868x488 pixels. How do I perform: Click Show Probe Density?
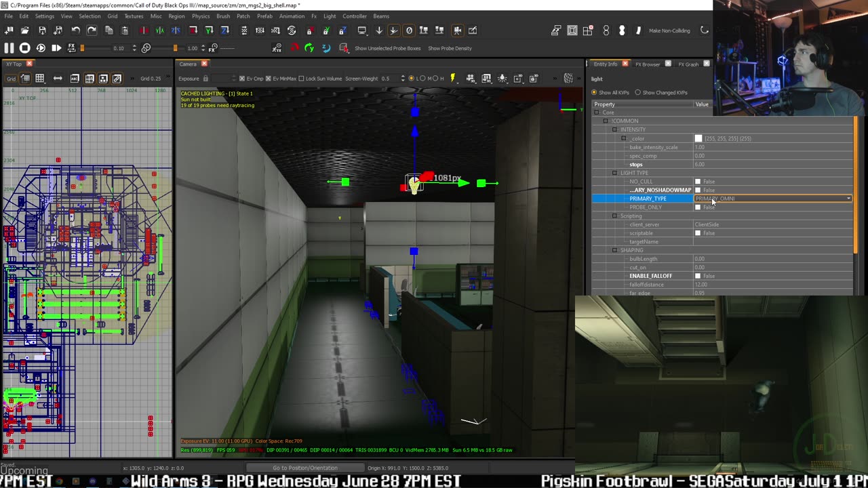click(450, 48)
